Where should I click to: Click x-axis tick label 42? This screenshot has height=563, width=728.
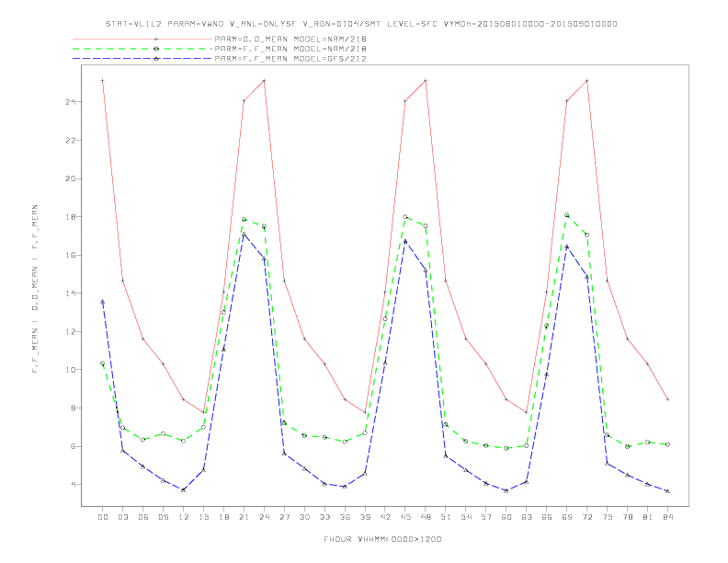pyautogui.click(x=385, y=517)
